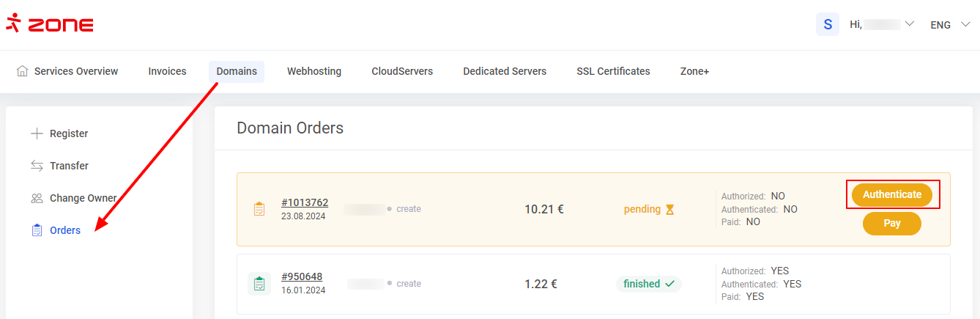Expand the user account dropdown
This screenshot has height=319, width=980.
pos(910,24)
